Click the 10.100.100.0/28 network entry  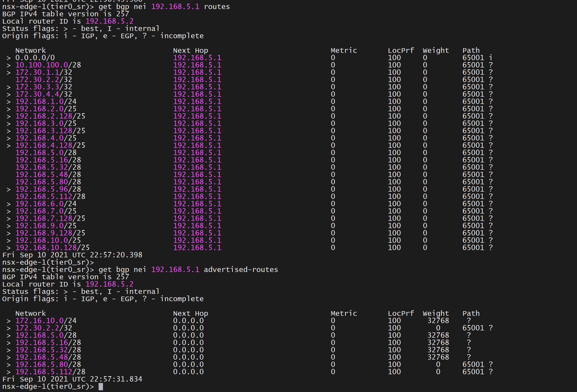[x=48, y=65]
